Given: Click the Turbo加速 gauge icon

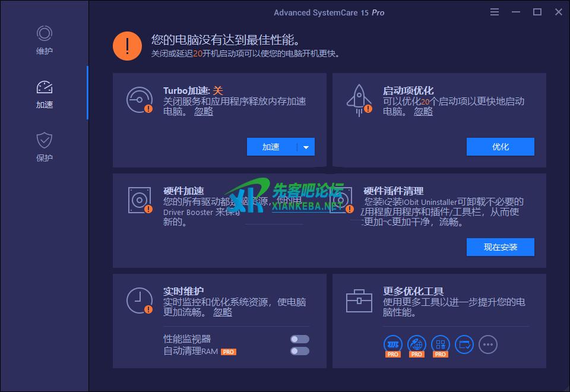Looking at the screenshot, I should pos(140,100).
